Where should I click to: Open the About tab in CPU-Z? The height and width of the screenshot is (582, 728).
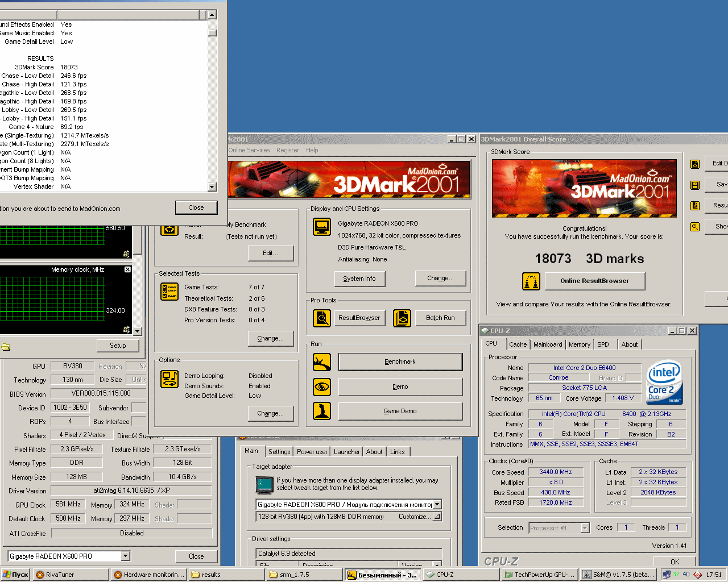(x=629, y=344)
